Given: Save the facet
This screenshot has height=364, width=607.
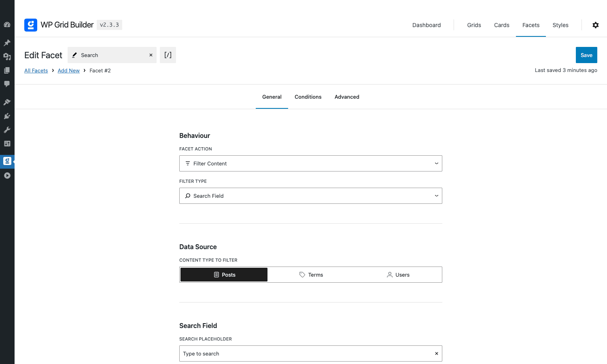Looking at the screenshot, I should click(x=586, y=55).
